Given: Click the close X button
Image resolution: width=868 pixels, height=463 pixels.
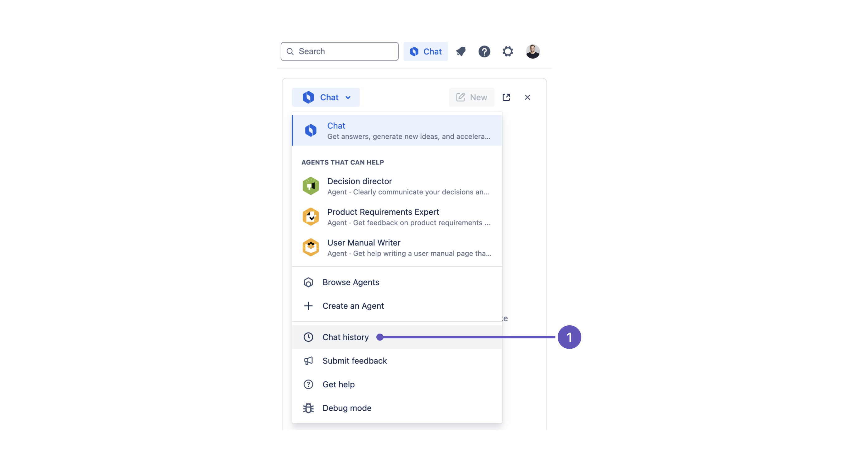Looking at the screenshot, I should [x=527, y=97].
